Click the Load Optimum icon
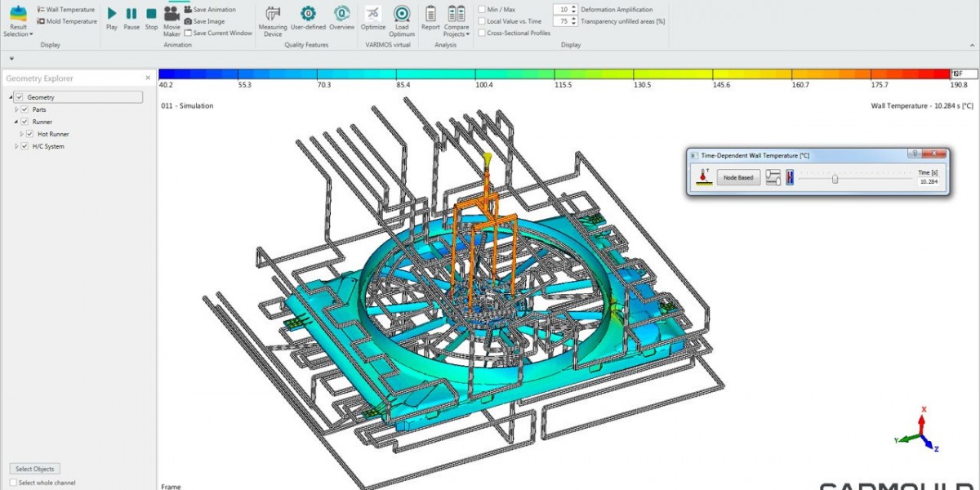980x490 pixels. click(401, 15)
